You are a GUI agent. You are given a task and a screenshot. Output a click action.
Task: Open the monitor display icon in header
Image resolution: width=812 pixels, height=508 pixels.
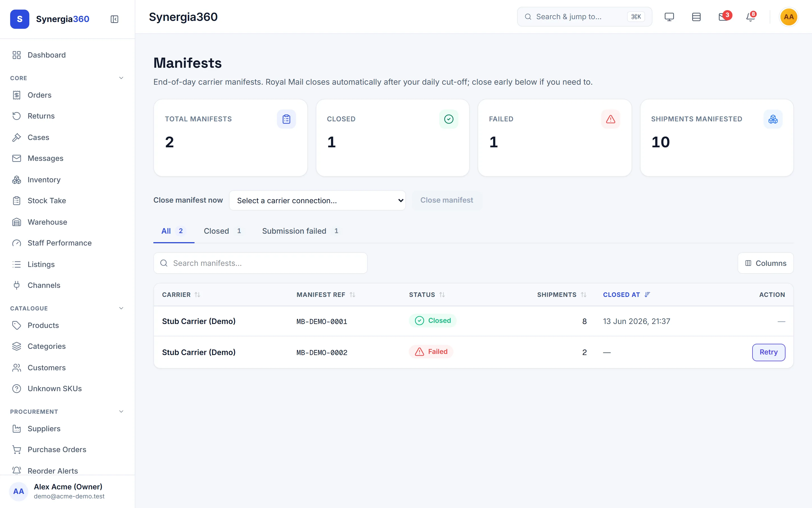[669, 17]
